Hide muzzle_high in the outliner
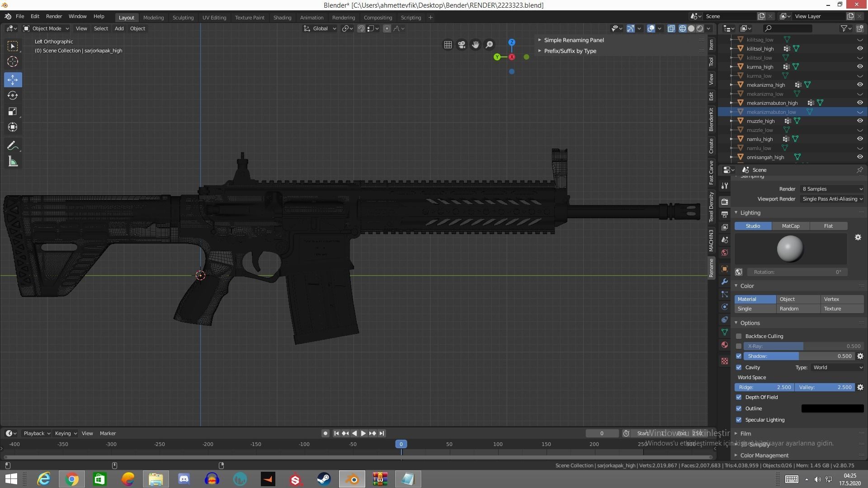The height and width of the screenshot is (488, 868). pyautogui.click(x=860, y=121)
